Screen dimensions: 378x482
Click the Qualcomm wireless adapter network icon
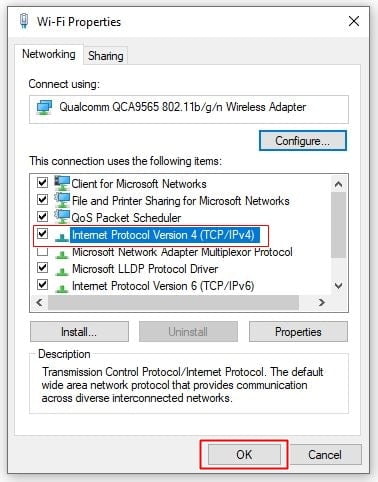click(x=44, y=107)
